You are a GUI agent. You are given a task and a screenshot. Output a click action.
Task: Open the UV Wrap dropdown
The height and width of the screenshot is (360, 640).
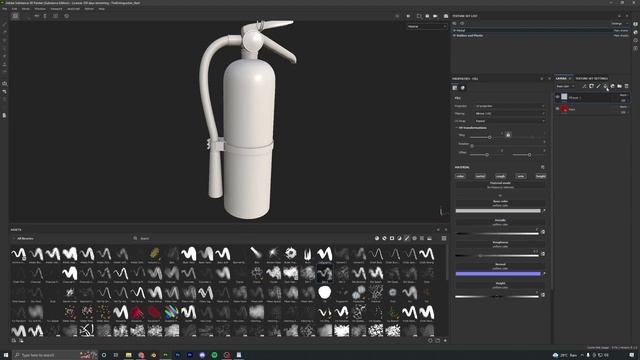point(510,121)
